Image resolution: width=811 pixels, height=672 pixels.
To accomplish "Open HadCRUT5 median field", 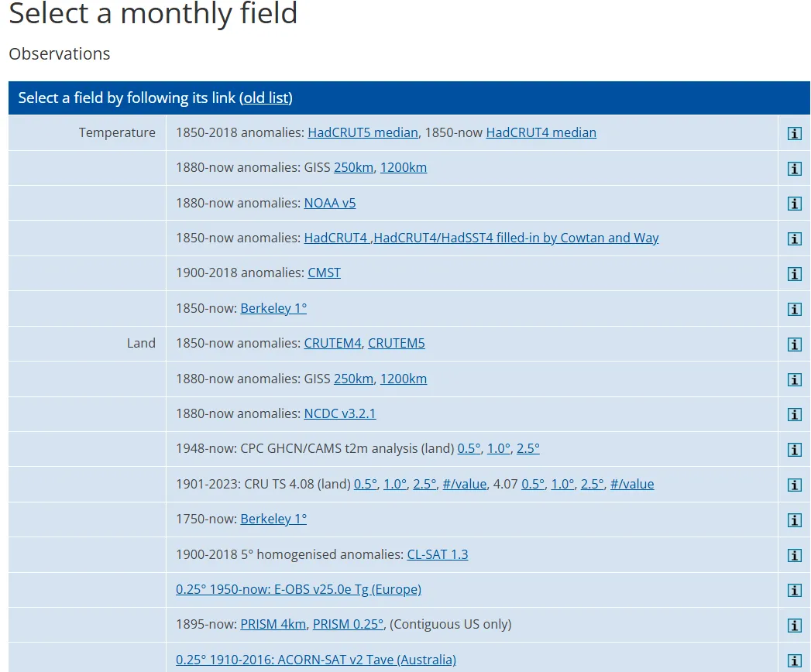I will pyautogui.click(x=363, y=133).
